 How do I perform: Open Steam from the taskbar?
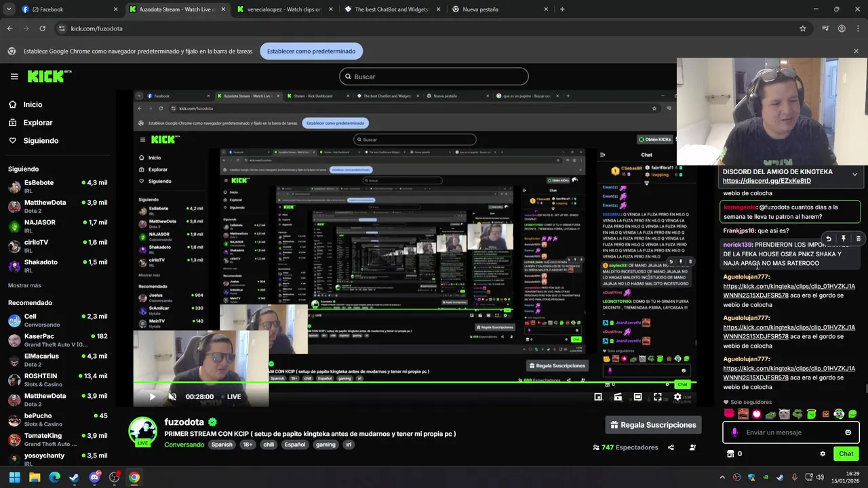(74, 477)
